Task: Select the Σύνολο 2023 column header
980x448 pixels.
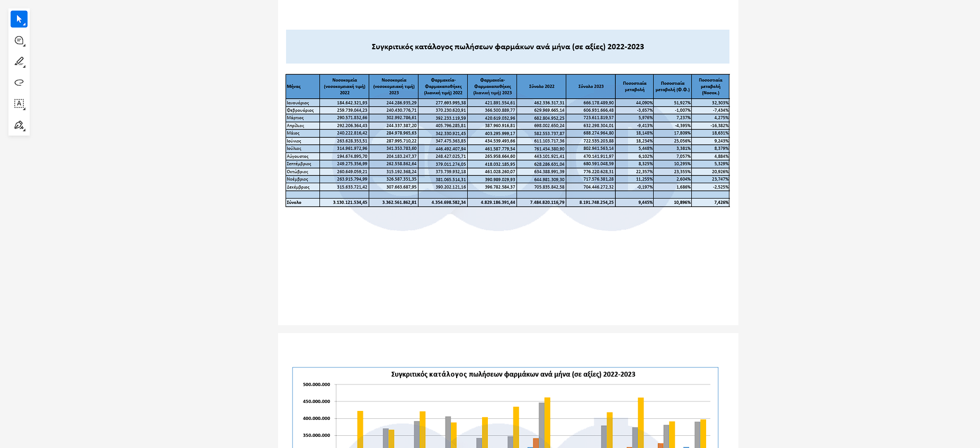Action: (x=591, y=86)
